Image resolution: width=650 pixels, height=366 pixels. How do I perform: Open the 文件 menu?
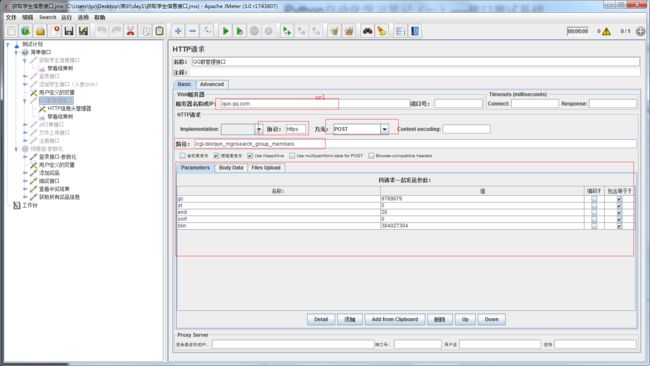11,17
